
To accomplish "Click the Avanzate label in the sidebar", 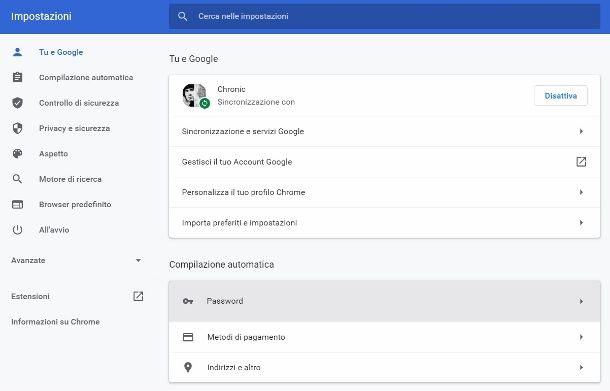I will (28, 260).
